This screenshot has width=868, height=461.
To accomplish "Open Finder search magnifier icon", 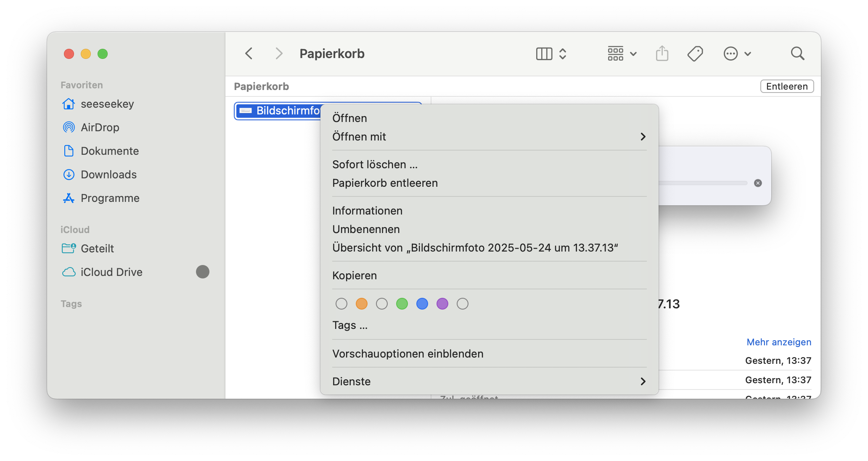I will pyautogui.click(x=797, y=54).
